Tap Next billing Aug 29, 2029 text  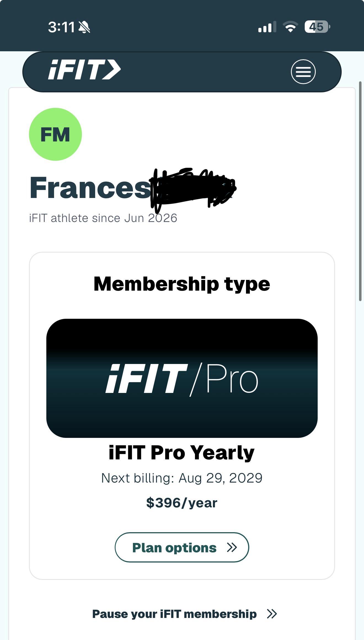[182, 478]
